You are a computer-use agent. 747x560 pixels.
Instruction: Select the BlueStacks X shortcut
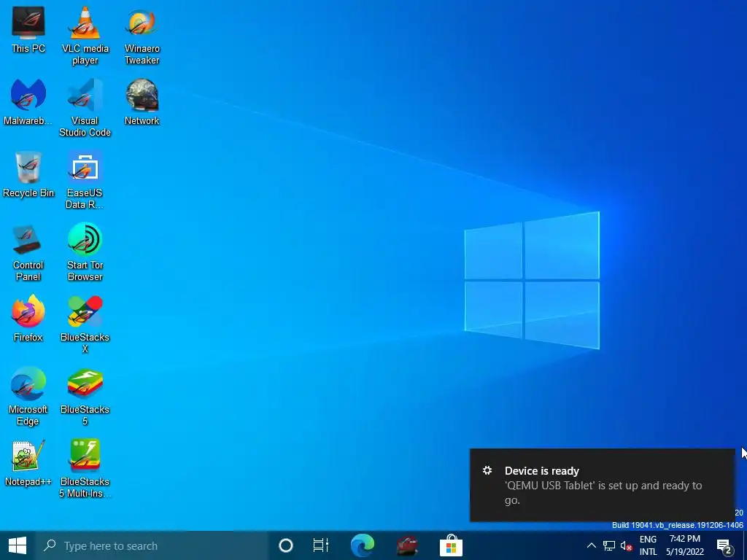tap(85, 324)
